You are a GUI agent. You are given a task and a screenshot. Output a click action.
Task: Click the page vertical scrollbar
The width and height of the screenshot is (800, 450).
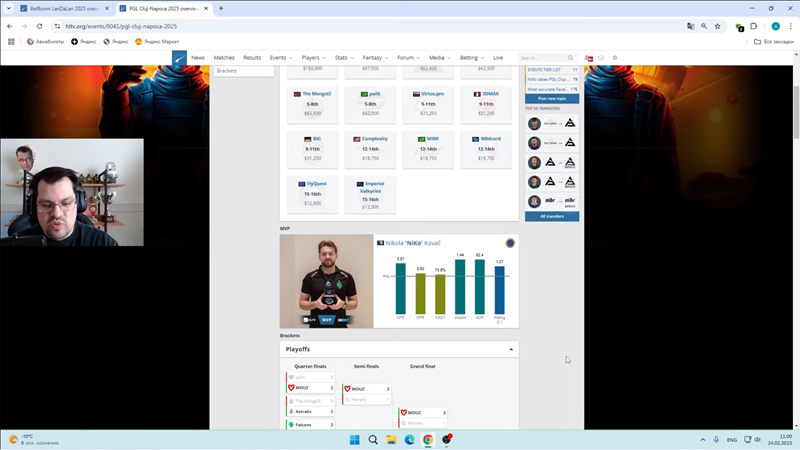pyautogui.click(x=796, y=112)
